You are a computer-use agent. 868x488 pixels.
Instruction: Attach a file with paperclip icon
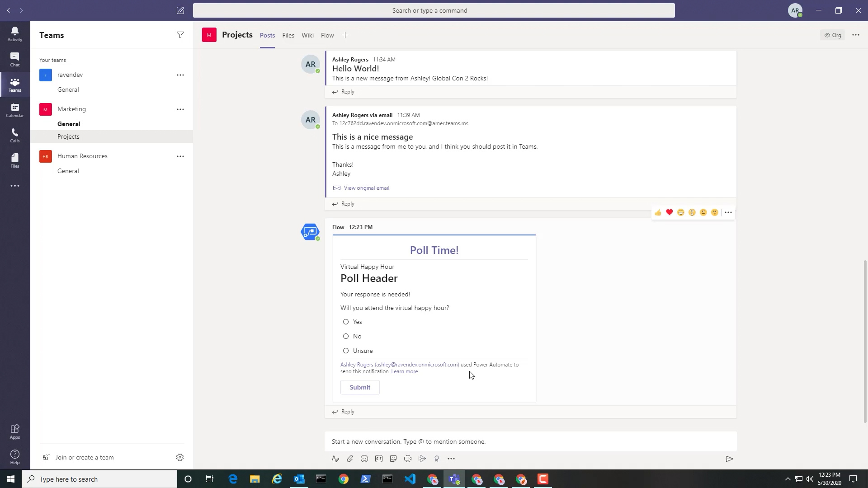pos(350,459)
